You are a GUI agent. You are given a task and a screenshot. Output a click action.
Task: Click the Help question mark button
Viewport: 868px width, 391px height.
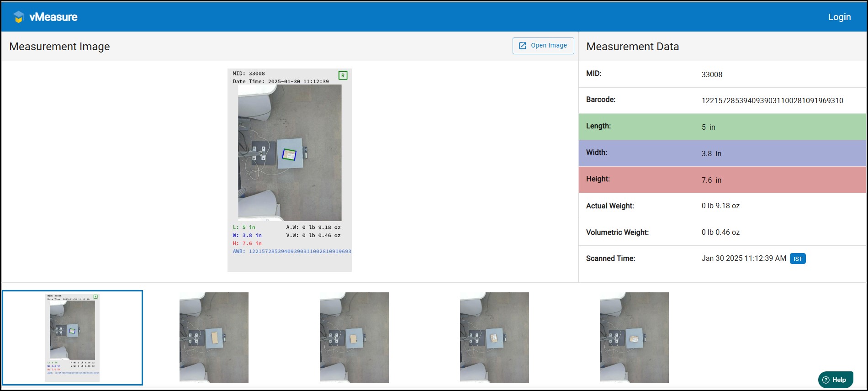[836, 380]
